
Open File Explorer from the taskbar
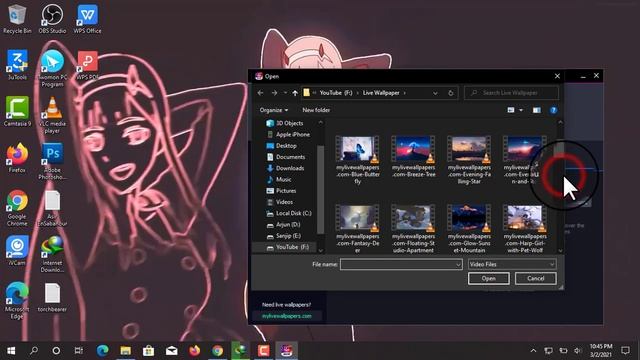tap(125, 351)
